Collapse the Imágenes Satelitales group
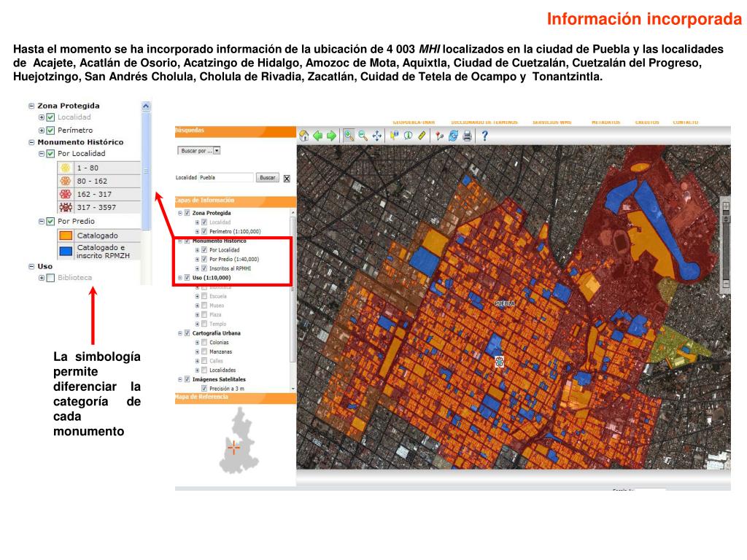This screenshot has height=560, width=747. [180, 379]
